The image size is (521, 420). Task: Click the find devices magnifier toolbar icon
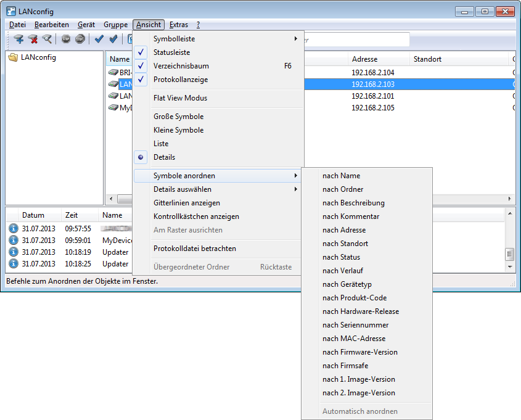[47, 39]
